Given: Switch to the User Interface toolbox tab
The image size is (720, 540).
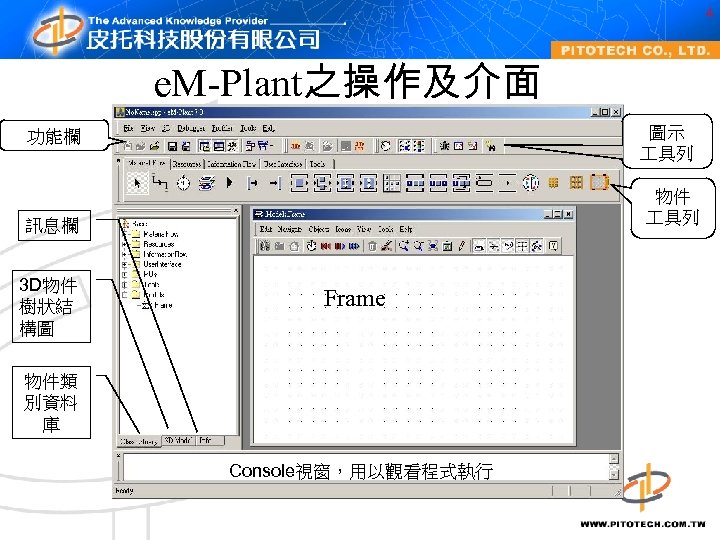Looking at the screenshot, I should coord(283,163).
